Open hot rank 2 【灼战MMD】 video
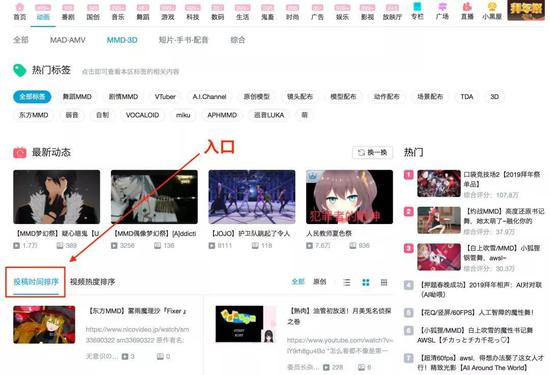This screenshot has height=375, width=550. 439,220
